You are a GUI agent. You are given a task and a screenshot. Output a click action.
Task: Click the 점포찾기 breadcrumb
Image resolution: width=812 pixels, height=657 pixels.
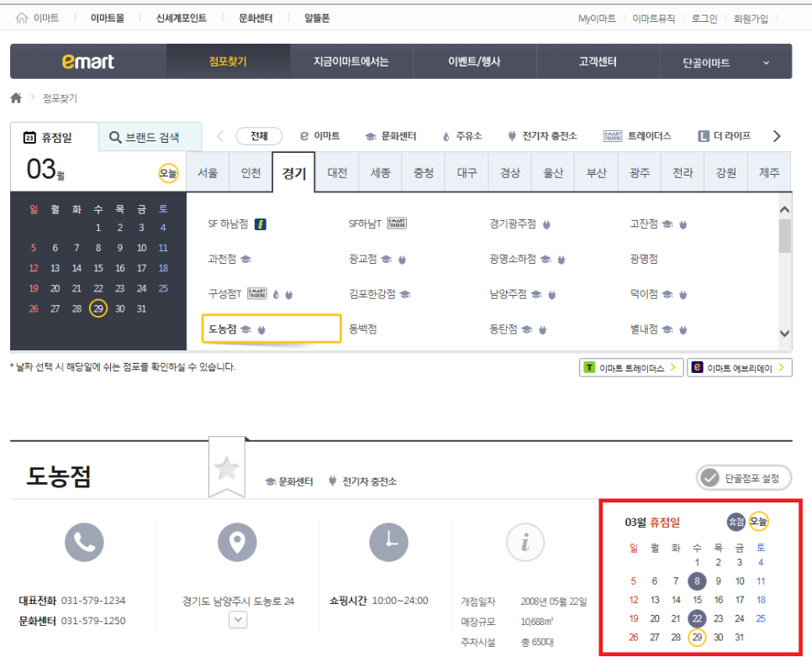[60, 98]
